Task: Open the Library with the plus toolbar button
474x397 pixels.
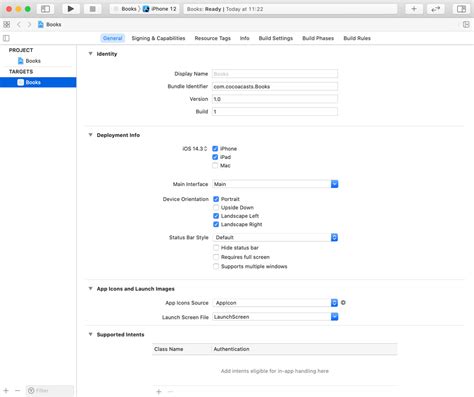Action: pyautogui.click(x=414, y=9)
